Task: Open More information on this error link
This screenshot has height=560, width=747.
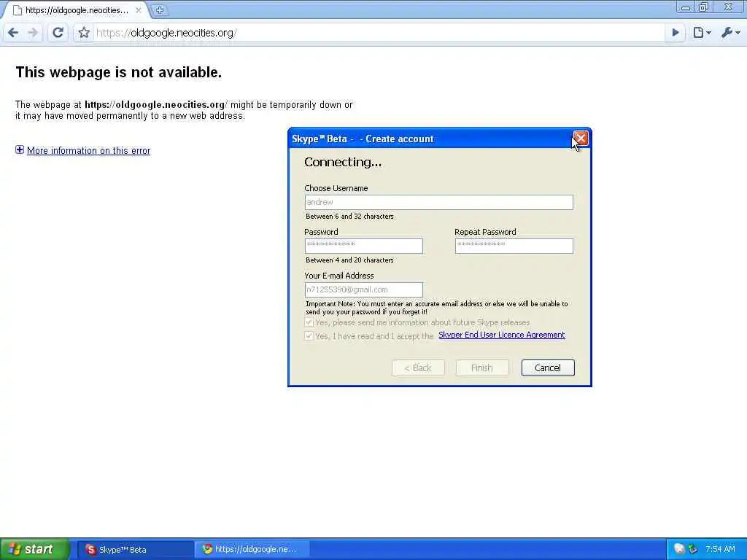Action: (x=88, y=150)
